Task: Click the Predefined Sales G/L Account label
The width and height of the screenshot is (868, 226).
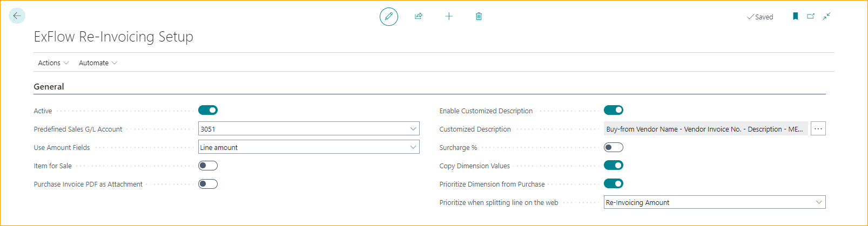Action: tap(78, 129)
